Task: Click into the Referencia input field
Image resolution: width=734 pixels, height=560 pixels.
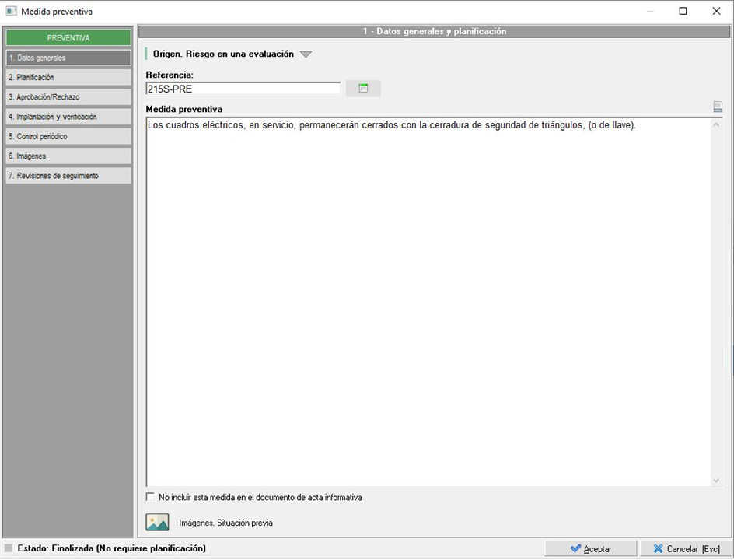Action: click(x=243, y=89)
